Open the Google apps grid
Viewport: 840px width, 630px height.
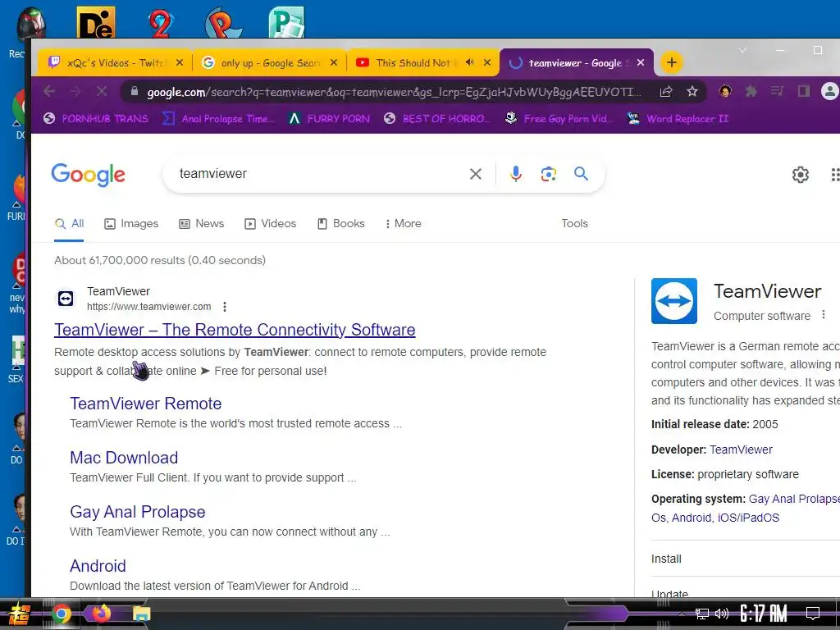(x=834, y=175)
